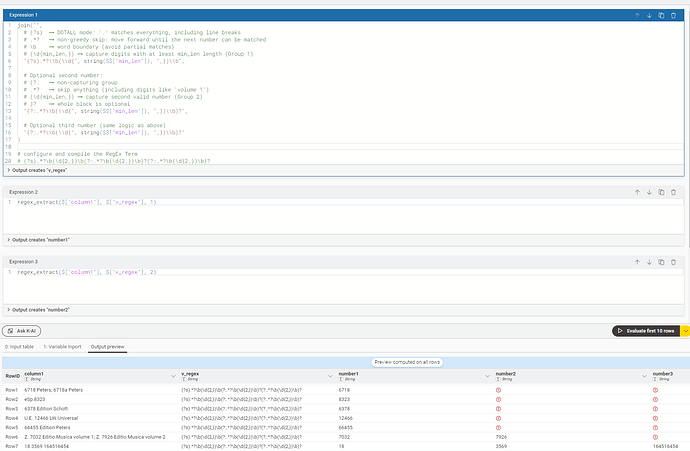Image resolution: width=690 pixels, height=451 pixels.
Task: Copy Expression 3 using duplicate icon
Action: coord(662,261)
